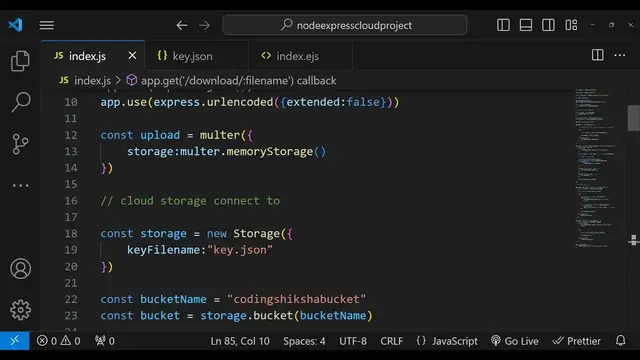640x360 pixels.
Task: Click line number 22 in the gutter
Action: point(71,299)
